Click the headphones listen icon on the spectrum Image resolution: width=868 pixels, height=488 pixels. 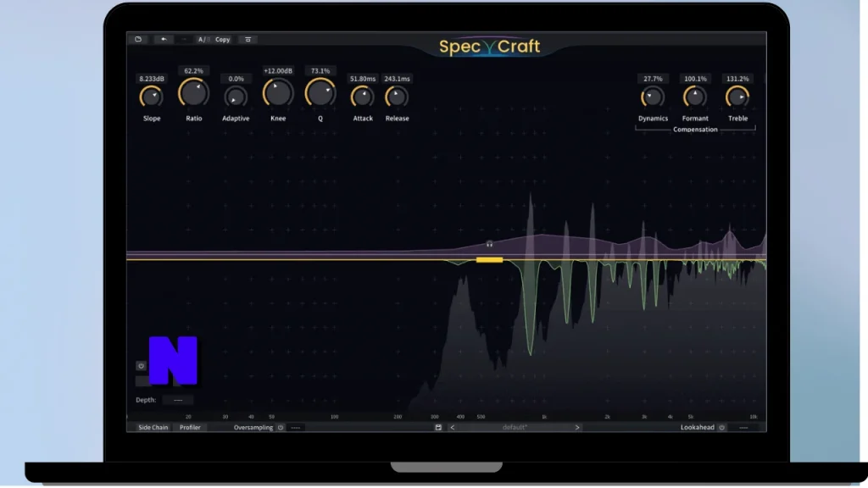point(489,244)
